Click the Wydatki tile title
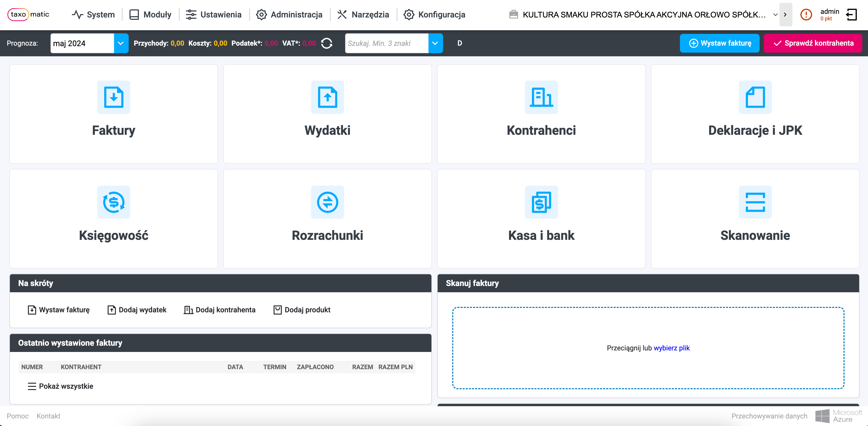Image resolution: width=868 pixels, height=426 pixels. point(327,131)
